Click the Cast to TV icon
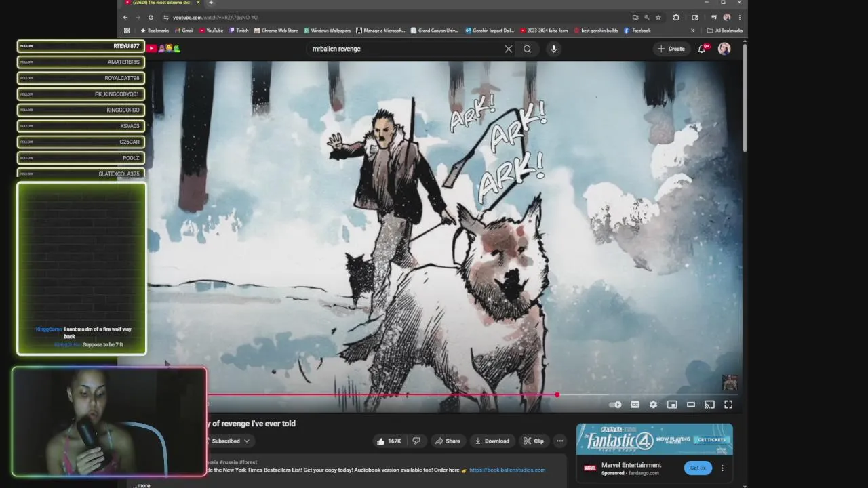Viewport: 868px width, 488px height. [709, 405]
